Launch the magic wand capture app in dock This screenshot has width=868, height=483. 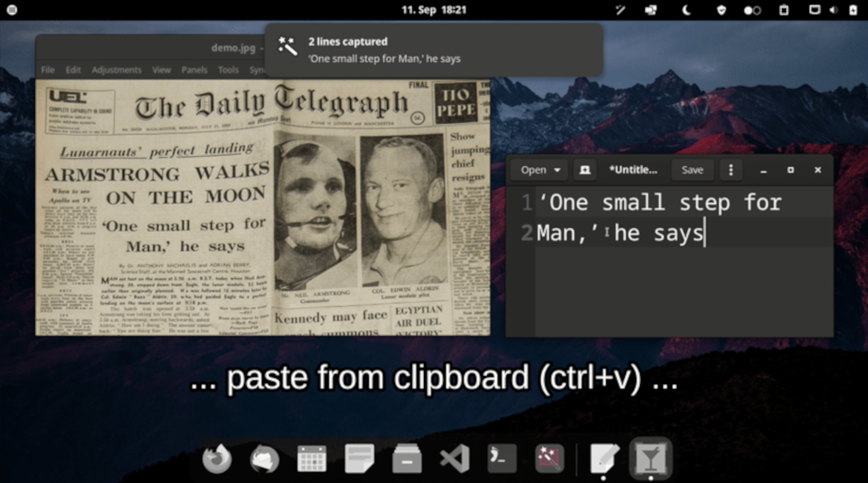pos(549,459)
